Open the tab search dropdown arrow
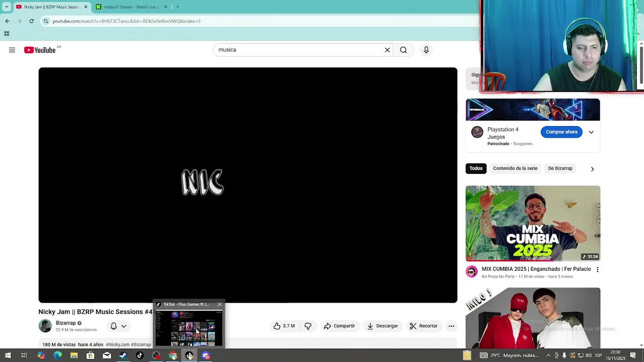644x362 pixels. tap(7, 7)
